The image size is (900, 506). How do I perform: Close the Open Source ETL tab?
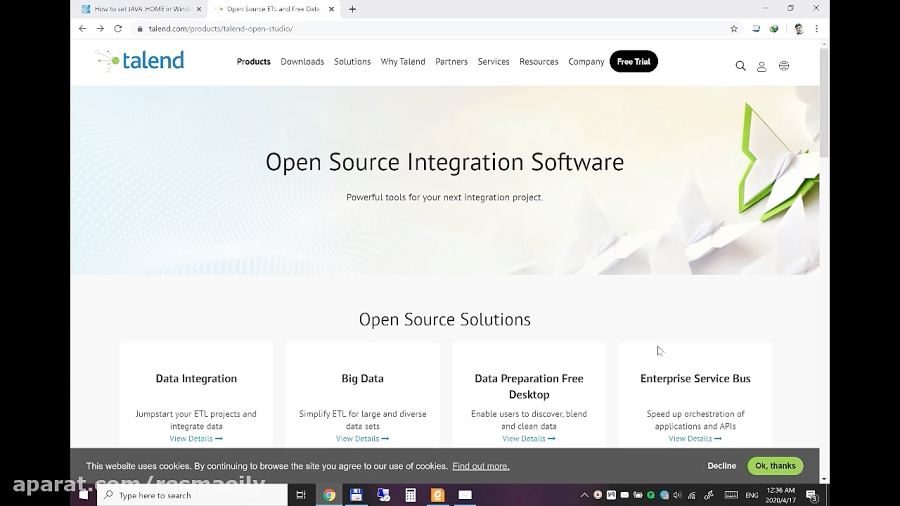click(x=331, y=9)
